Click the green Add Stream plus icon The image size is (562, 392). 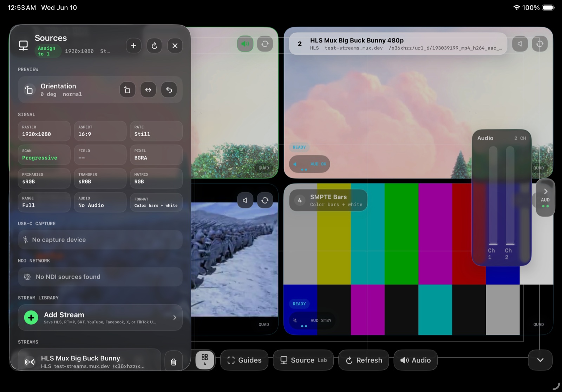click(31, 318)
